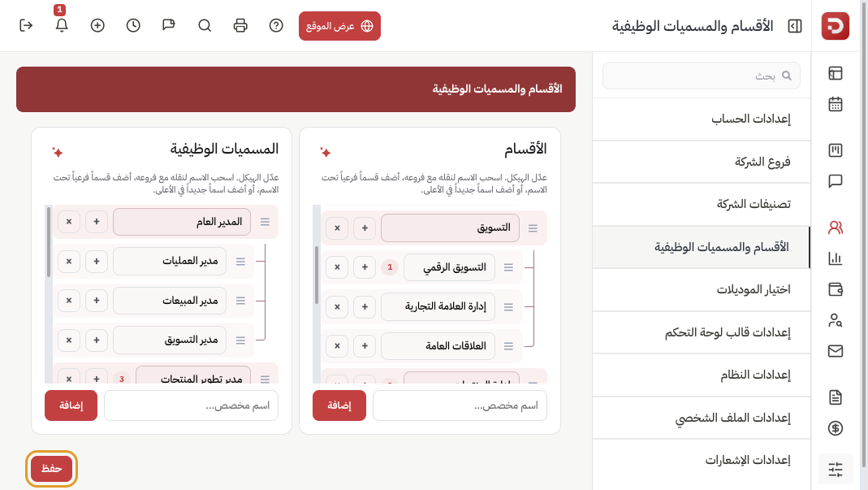Add a sub-department under التسويق
The image size is (868, 490).
coord(365,228)
